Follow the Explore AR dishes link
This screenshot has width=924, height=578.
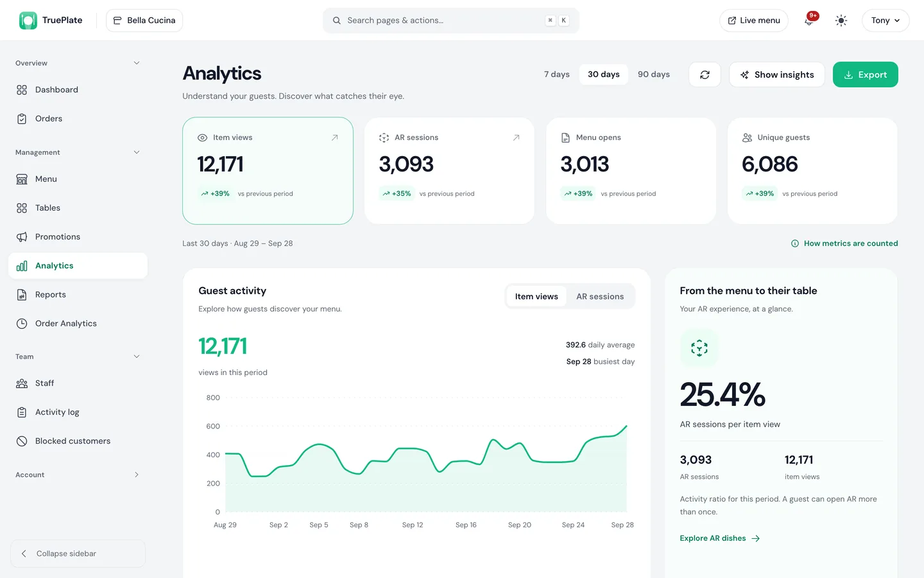720,538
